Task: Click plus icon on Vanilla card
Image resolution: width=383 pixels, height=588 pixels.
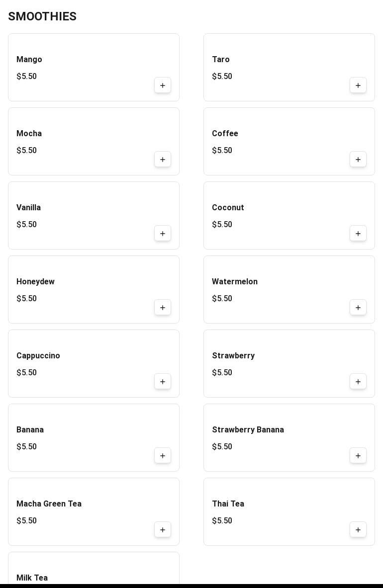Action: 163,234
